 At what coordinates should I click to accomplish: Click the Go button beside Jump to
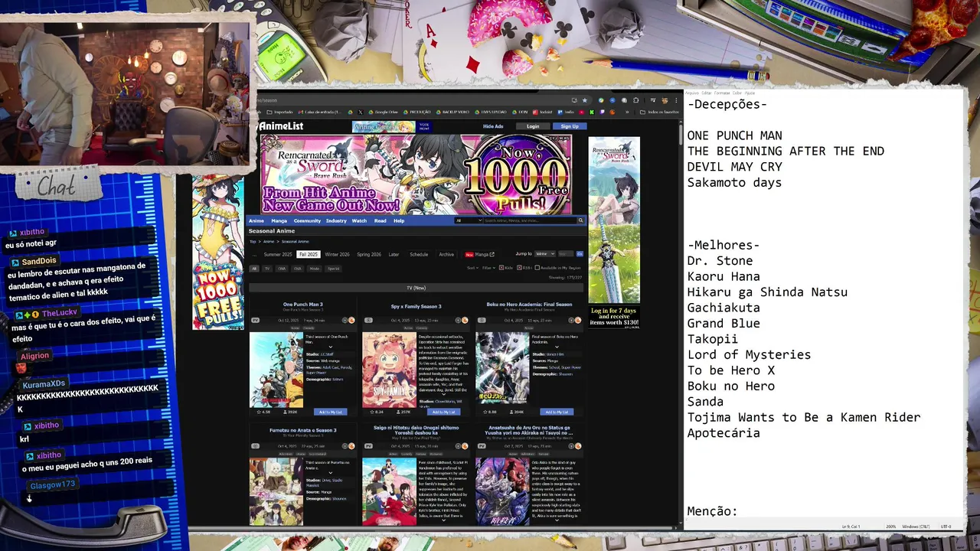(580, 254)
